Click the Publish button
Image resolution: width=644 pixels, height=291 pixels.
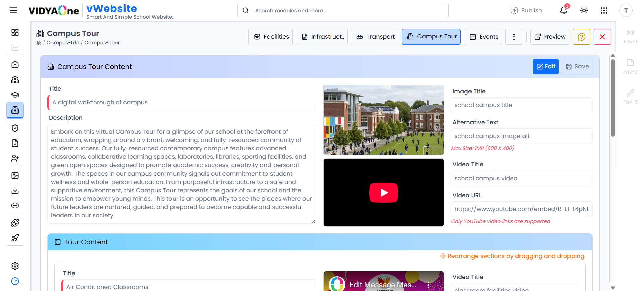(526, 10)
